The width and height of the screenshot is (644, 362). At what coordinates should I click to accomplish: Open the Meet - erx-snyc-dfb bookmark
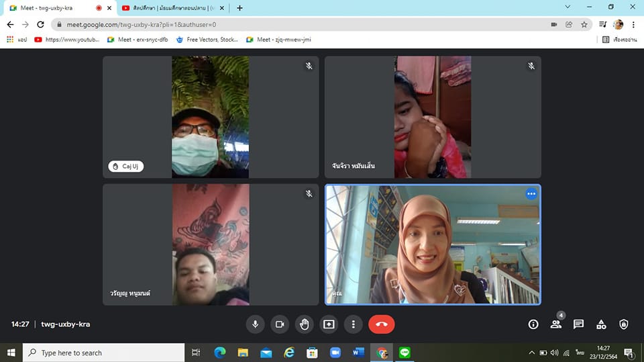(x=139, y=40)
